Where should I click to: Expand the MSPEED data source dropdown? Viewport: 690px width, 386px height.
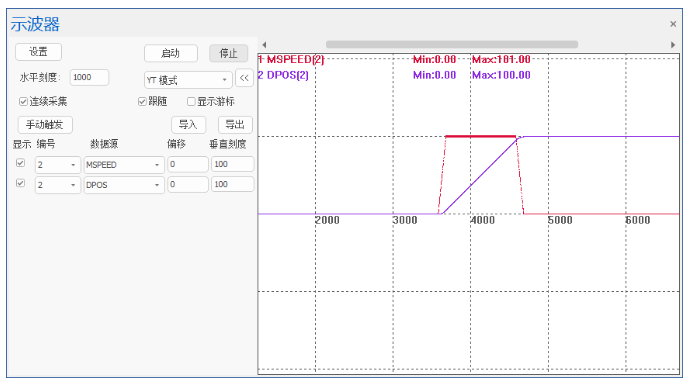click(x=124, y=165)
